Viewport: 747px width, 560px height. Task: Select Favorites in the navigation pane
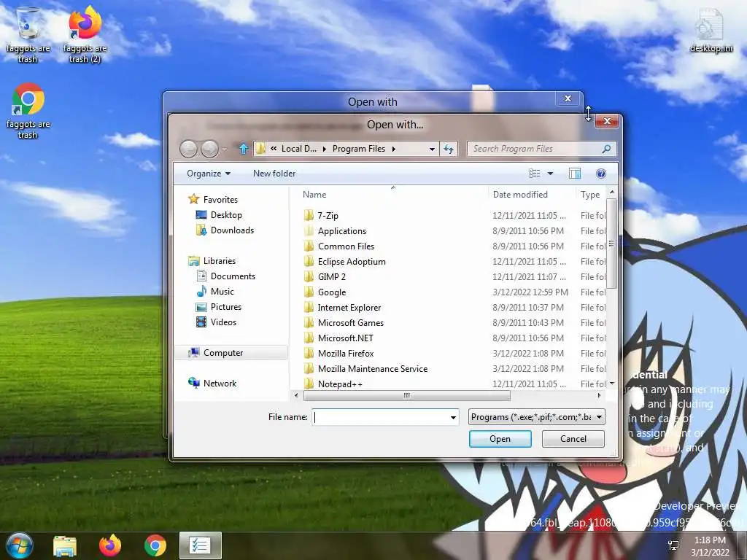tap(213, 199)
